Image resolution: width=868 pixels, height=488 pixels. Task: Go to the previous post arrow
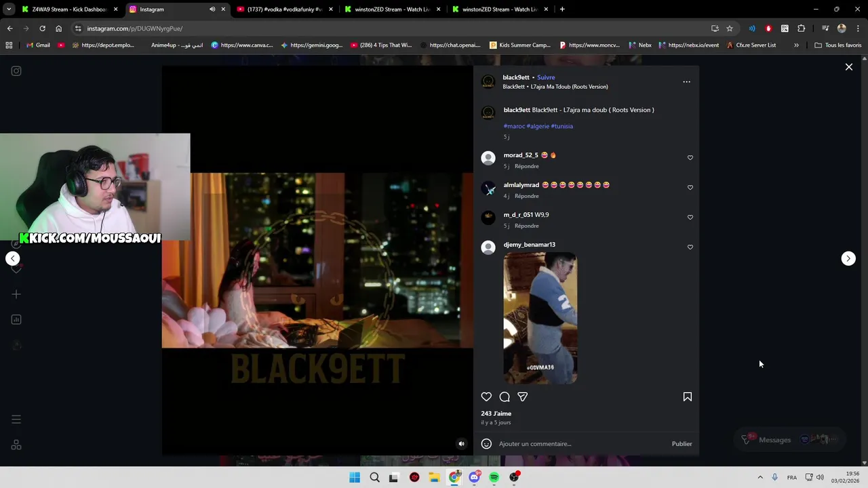[13, 258]
